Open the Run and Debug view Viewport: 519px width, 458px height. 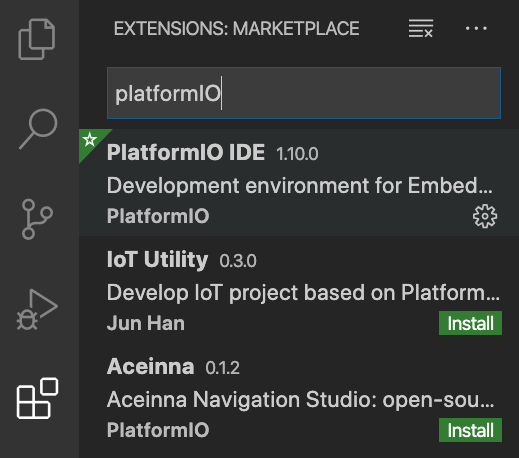[x=37, y=310]
